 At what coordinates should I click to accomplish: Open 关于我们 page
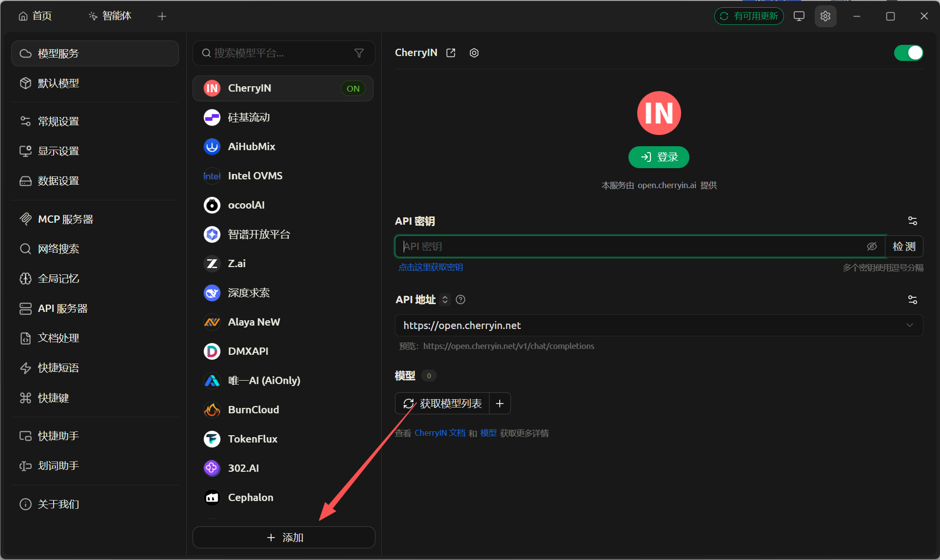95,504
